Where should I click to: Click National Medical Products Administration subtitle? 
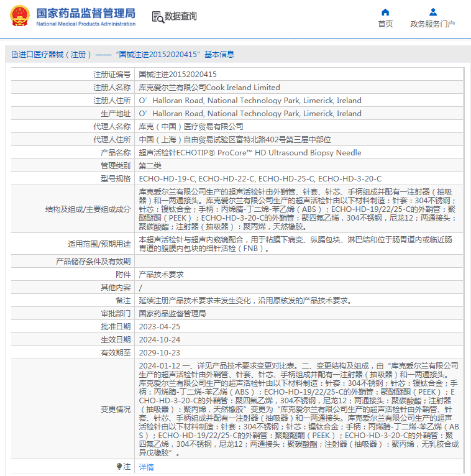coord(86,24)
